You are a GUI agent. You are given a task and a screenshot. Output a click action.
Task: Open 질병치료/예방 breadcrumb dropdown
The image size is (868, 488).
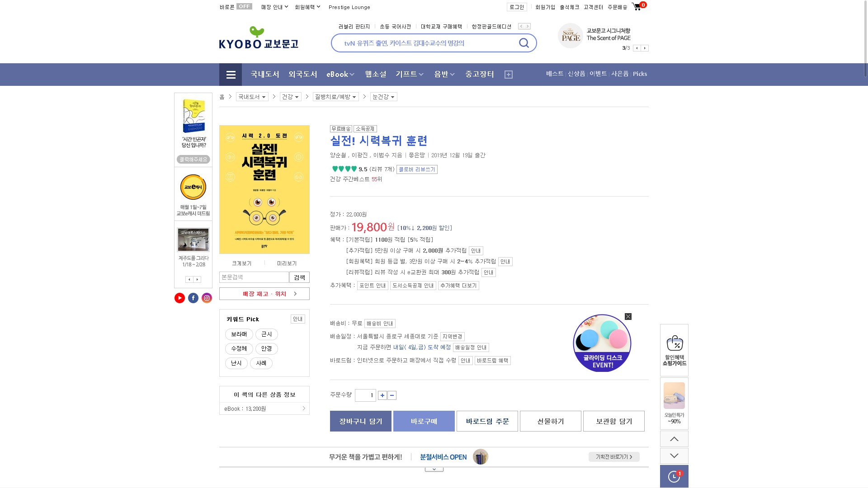click(335, 97)
